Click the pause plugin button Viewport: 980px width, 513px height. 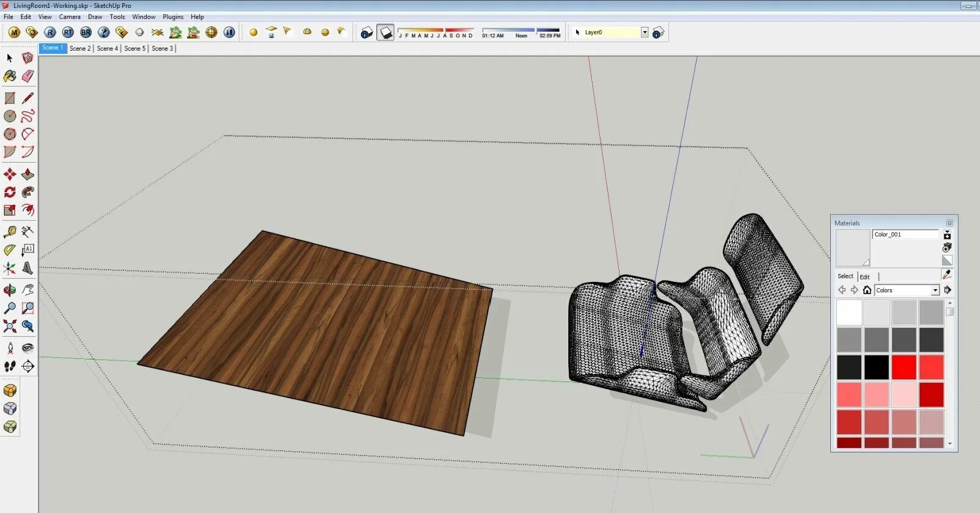coord(229,32)
